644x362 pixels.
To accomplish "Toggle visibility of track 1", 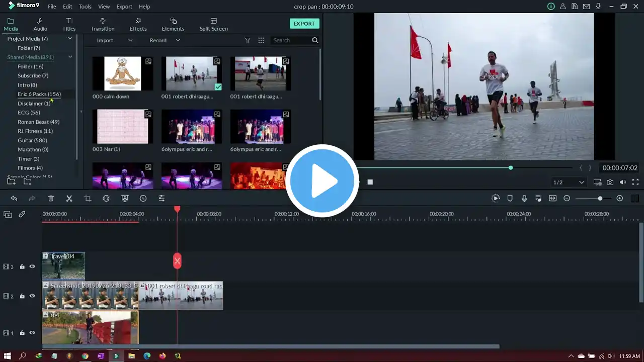I will click(x=32, y=333).
